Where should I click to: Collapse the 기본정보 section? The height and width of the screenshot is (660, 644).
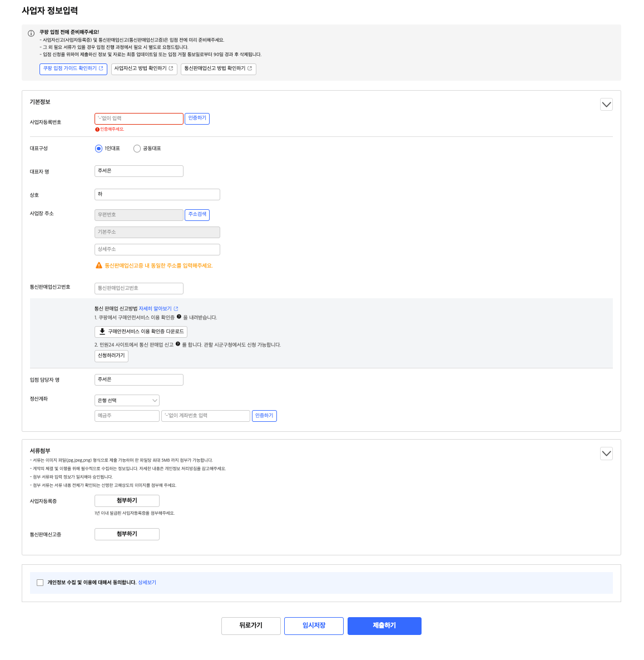point(606,105)
